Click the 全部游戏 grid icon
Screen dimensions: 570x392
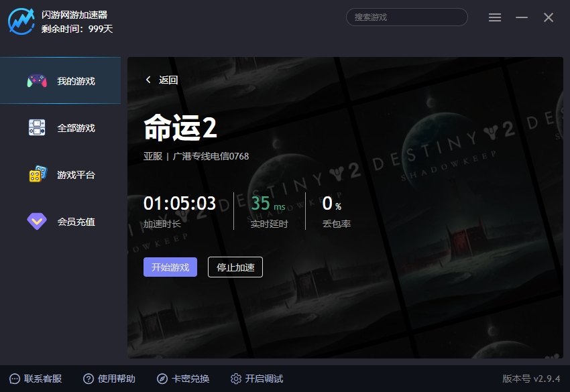37,128
